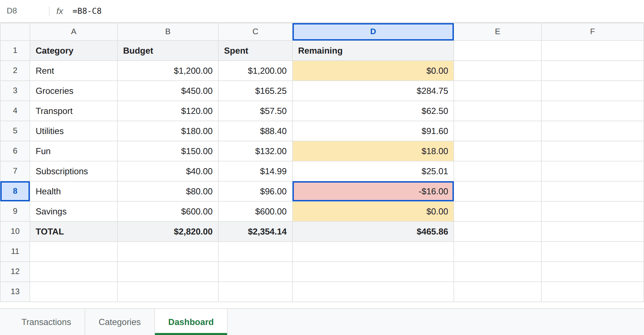Click Subscriptions budget $40.00 cell
Viewport: 644px width, 335px height.
point(168,171)
